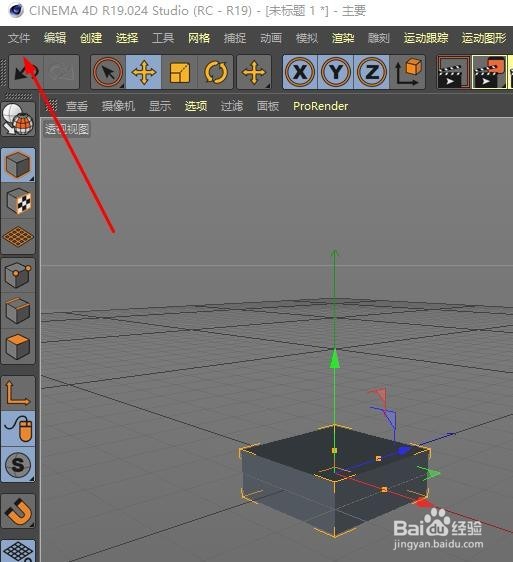Screen dimensions: 513x562
Task: Click the blue Z axis handle dot
Action: 403,450
